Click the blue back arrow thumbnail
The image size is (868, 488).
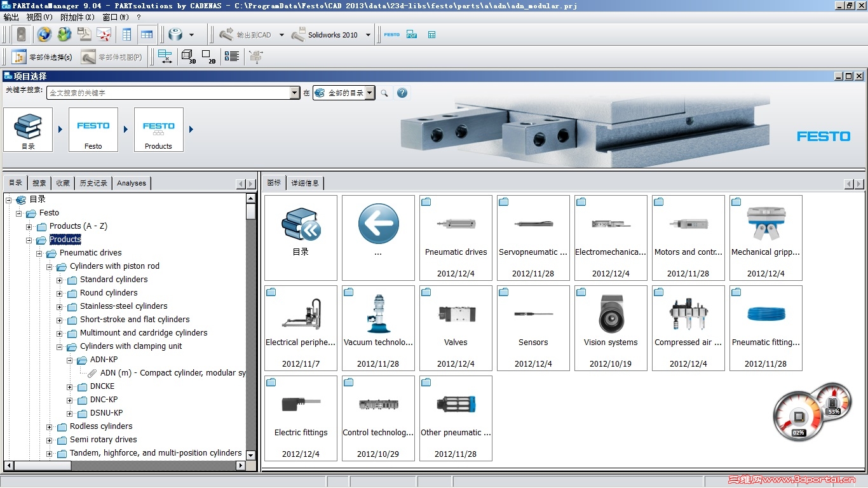(378, 238)
